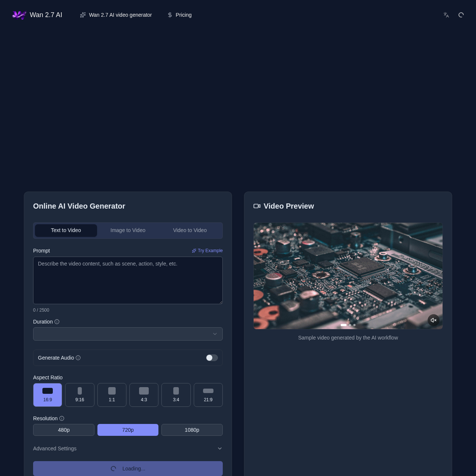Screen dimensions: 476x476
Task: Click the language translate icon in header
Action: (446, 15)
